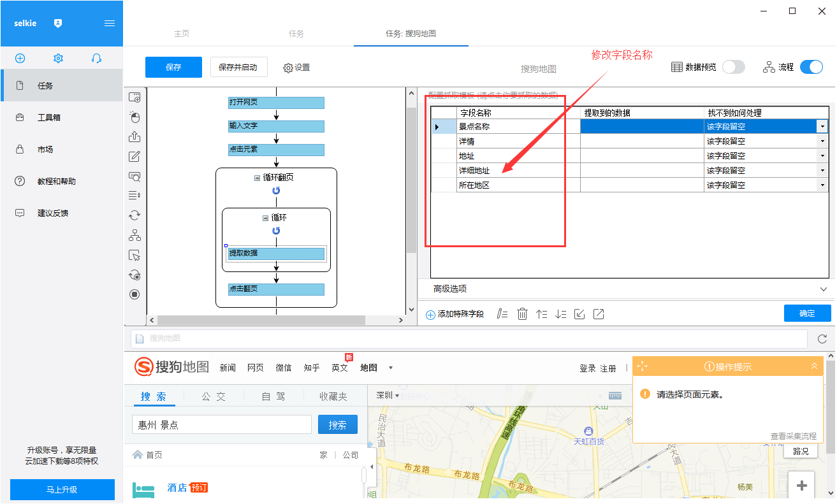837x504 pixels.
Task: Select the loop step tool with circular arrows
Action: 135,215
